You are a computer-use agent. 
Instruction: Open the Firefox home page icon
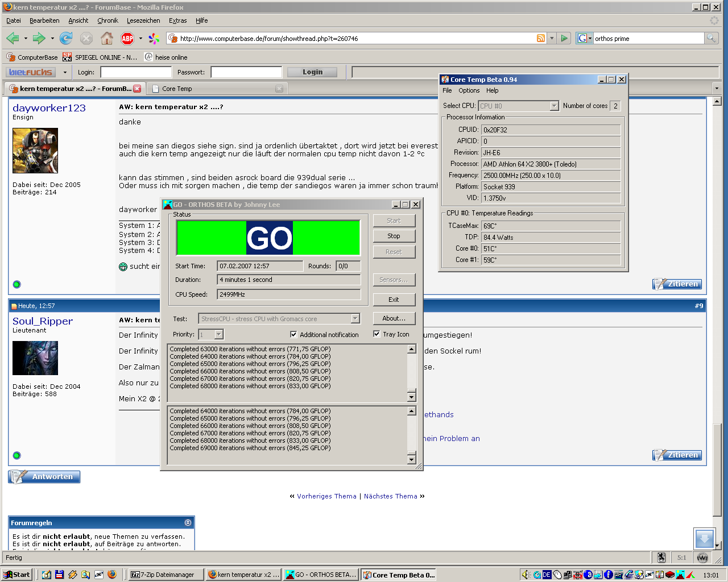tap(106, 38)
